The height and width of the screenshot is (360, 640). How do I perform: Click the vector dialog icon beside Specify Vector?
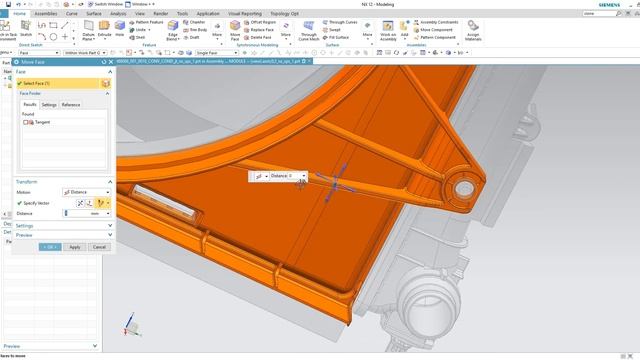click(x=89, y=203)
